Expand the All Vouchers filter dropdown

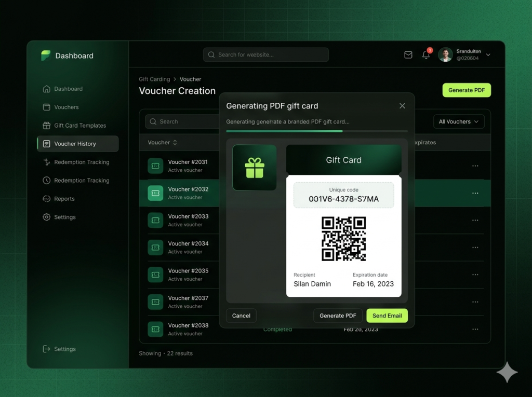pyautogui.click(x=459, y=122)
